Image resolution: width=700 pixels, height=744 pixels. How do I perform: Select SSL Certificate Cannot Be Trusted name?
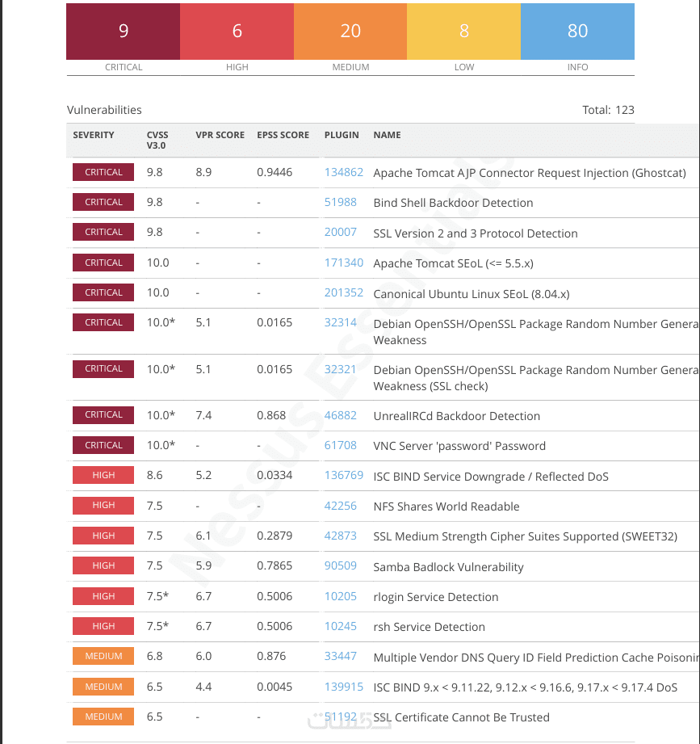tap(462, 717)
